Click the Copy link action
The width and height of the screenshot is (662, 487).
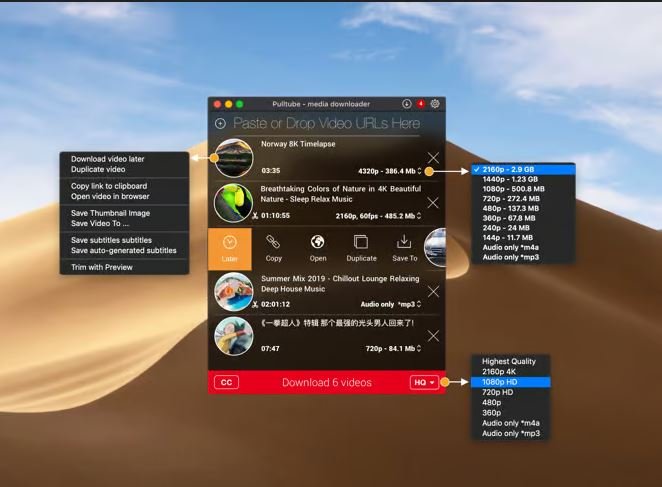(x=274, y=249)
